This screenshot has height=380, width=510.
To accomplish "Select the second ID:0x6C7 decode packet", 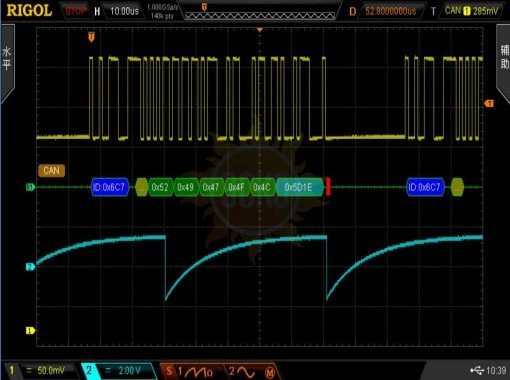I will (x=425, y=187).
